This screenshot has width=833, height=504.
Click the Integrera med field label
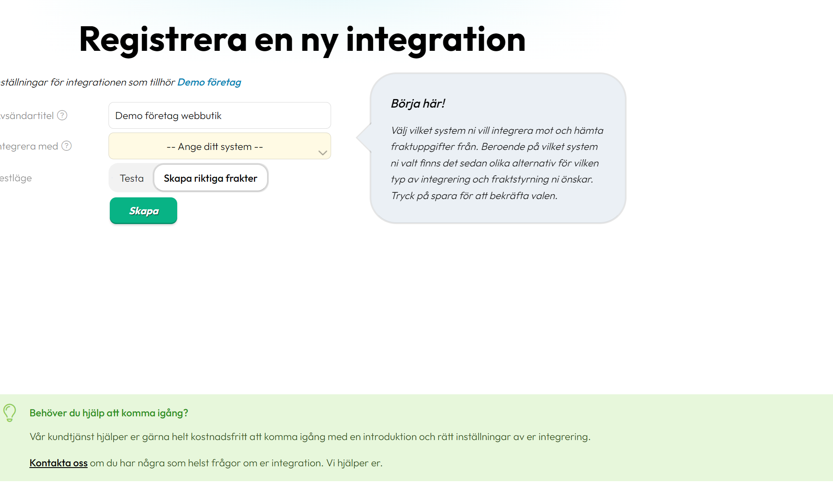click(x=29, y=146)
